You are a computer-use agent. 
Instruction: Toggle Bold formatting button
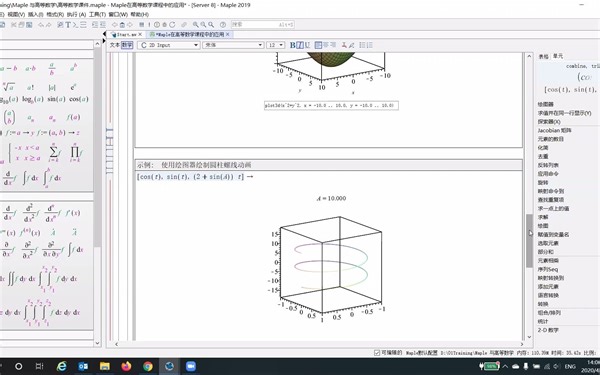click(293, 45)
